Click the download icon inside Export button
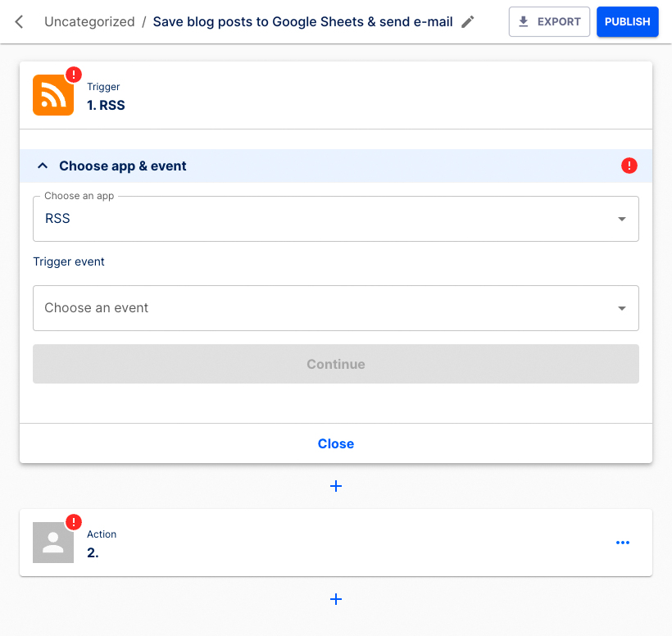 click(x=524, y=21)
